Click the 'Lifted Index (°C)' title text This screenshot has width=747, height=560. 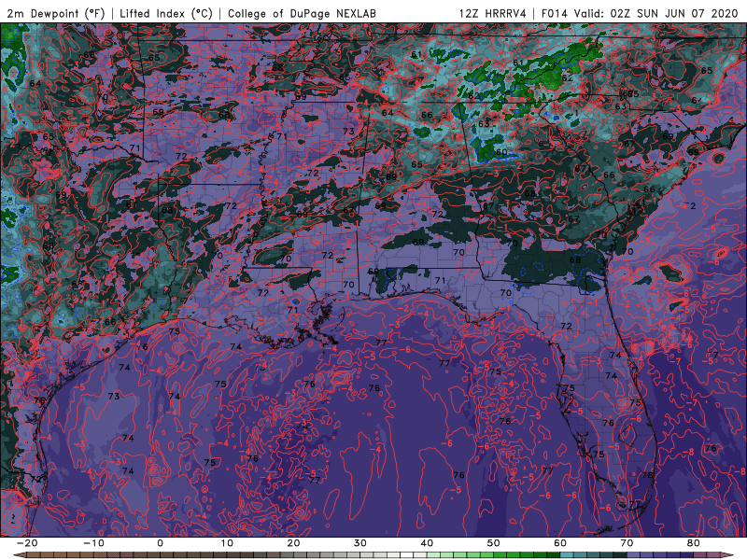(166, 13)
